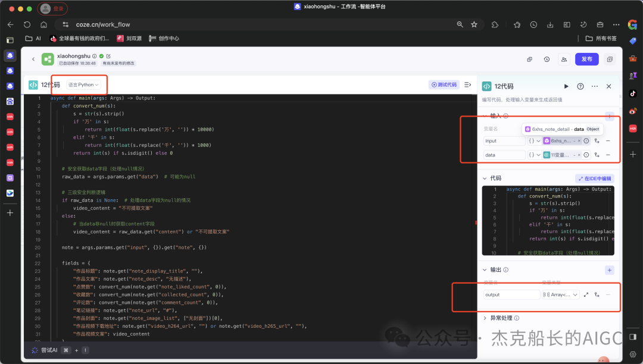Add a new output variable with plus button

[x=610, y=270]
